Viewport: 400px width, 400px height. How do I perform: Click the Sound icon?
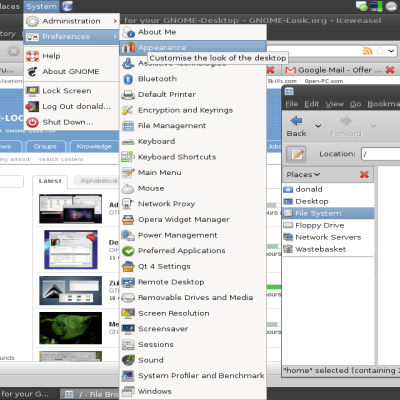(128, 360)
